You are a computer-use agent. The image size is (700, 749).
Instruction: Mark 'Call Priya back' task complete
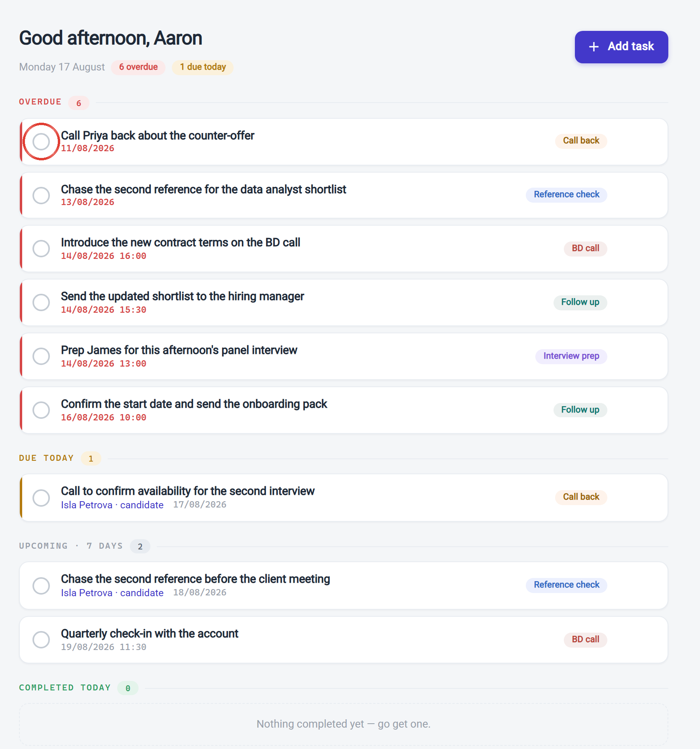pyautogui.click(x=41, y=142)
